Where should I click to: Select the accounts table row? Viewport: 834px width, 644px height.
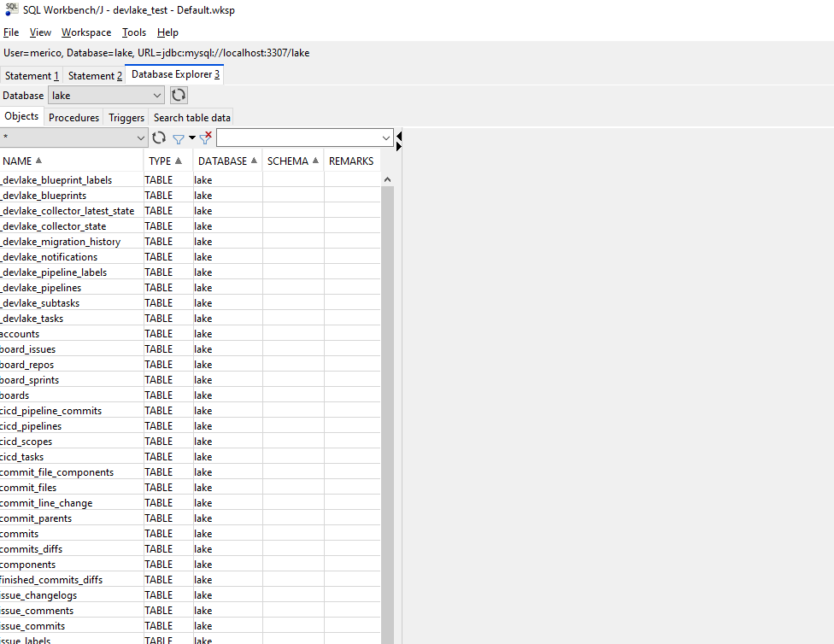[190, 334]
